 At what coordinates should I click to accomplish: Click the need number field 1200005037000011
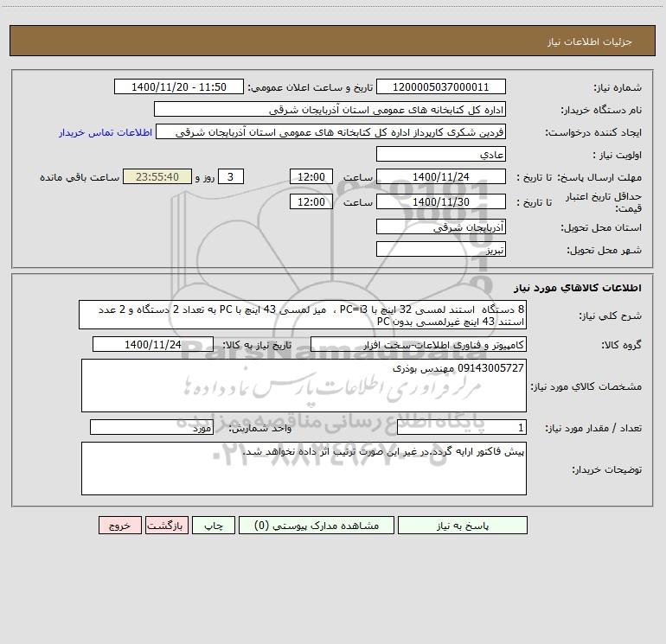pyautogui.click(x=441, y=86)
